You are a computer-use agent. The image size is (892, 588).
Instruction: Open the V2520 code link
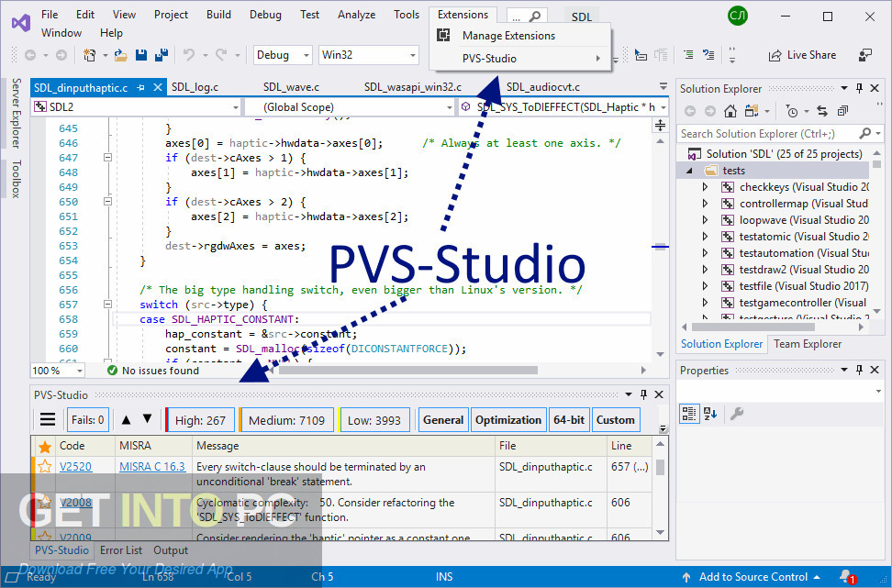[x=75, y=467]
